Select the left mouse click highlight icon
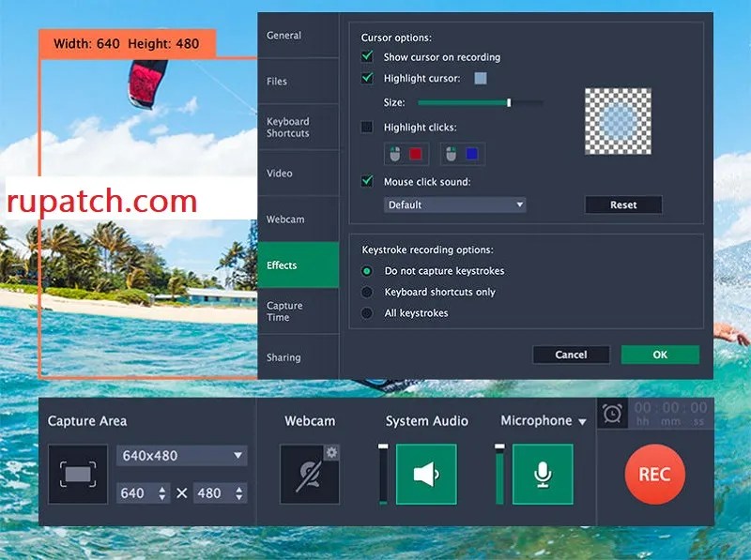The height and width of the screenshot is (560, 751). [x=405, y=154]
